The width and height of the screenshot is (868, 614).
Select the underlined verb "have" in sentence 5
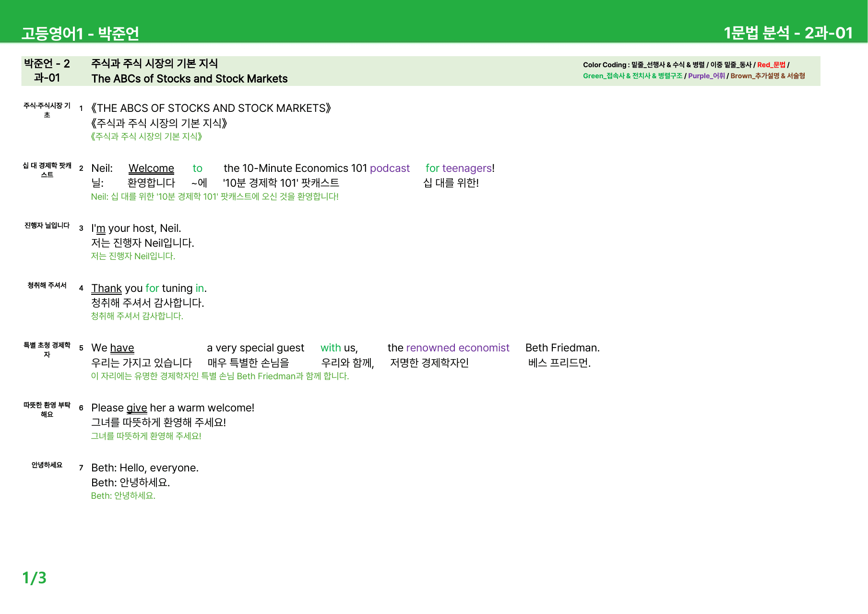point(122,348)
